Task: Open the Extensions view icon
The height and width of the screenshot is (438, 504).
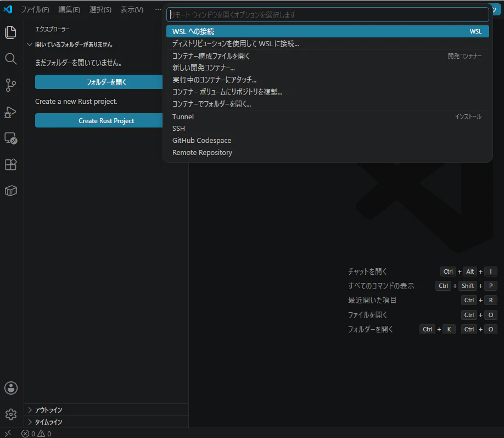Action: pos(10,165)
